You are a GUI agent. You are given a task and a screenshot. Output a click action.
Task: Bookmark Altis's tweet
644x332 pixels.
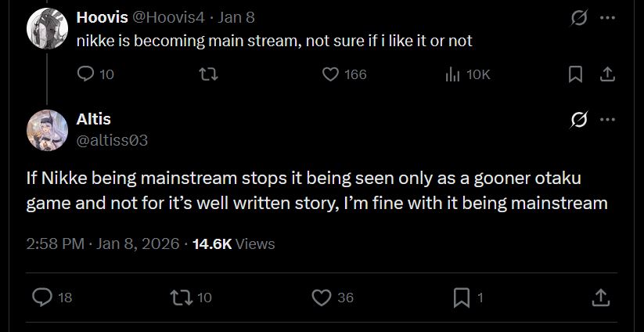tap(462, 298)
